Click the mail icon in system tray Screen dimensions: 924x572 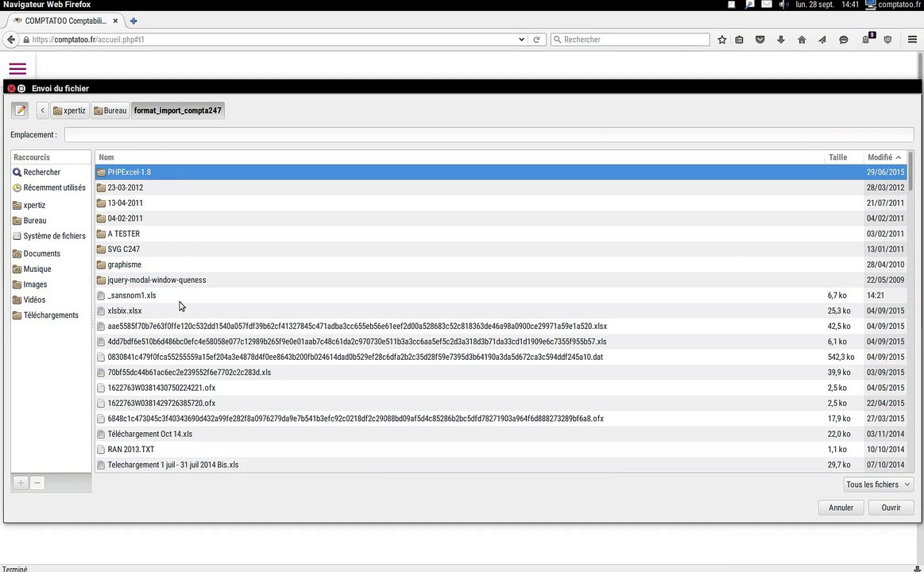pyautogui.click(x=767, y=4)
